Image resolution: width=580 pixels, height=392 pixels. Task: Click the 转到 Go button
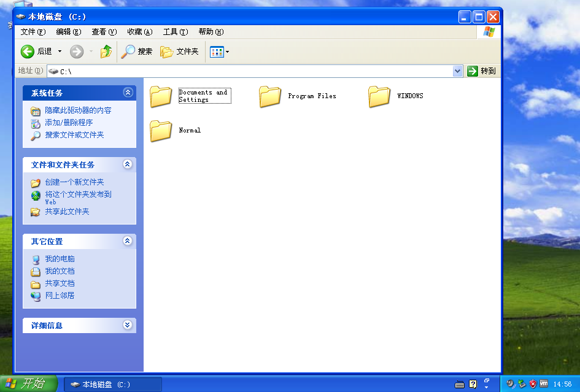(x=481, y=71)
